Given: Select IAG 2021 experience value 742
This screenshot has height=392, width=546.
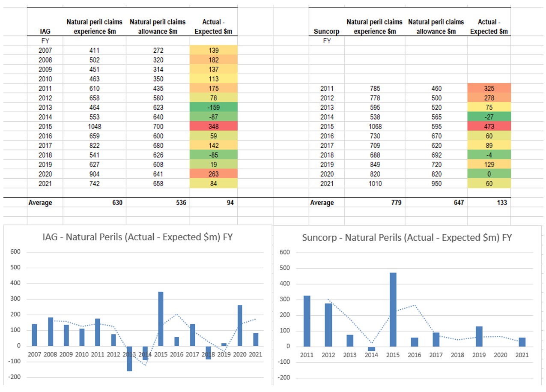Looking at the screenshot, I should [x=95, y=183].
